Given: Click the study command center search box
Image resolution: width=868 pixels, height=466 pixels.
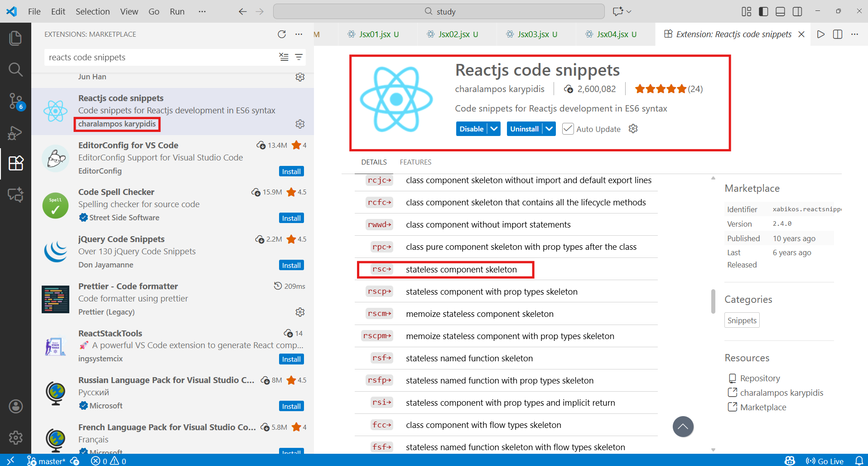Looking at the screenshot, I should [x=439, y=11].
